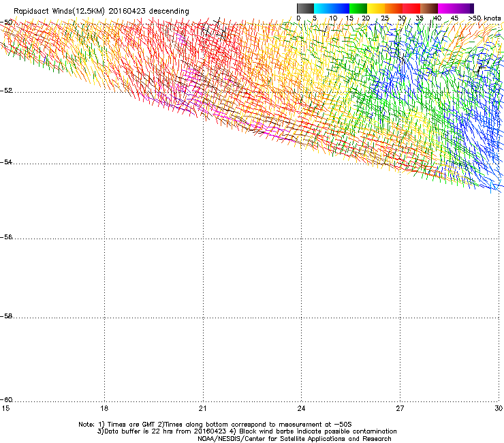The height and width of the screenshot is (443, 504).
Task: Click the magenta-purple 40-50 knots legend segment
Action: [x=456, y=8]
